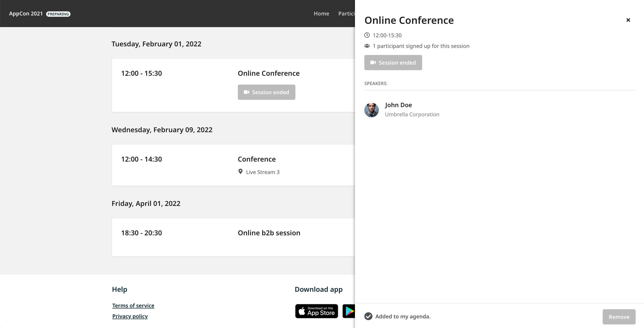
Task: Select the John Doe speaker name
Action: coord(398,105)
